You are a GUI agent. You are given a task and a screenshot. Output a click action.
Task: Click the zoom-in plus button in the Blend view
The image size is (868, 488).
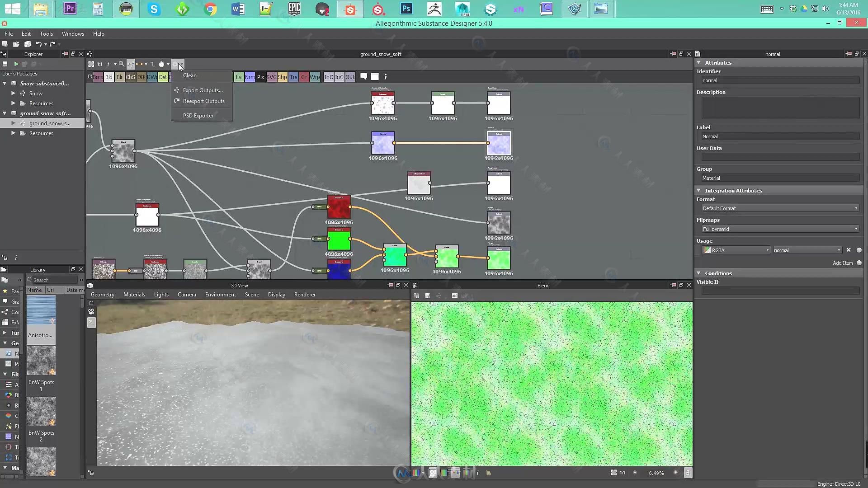point(676,473)
